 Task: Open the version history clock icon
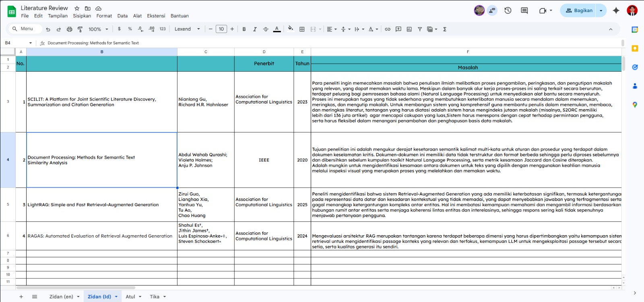508,10
